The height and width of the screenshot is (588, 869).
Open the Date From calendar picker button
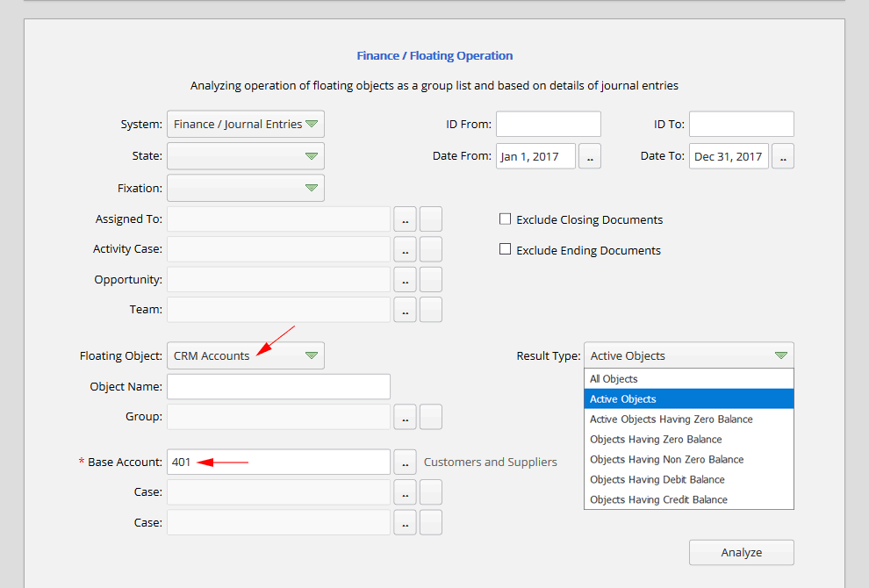[590, 156]
